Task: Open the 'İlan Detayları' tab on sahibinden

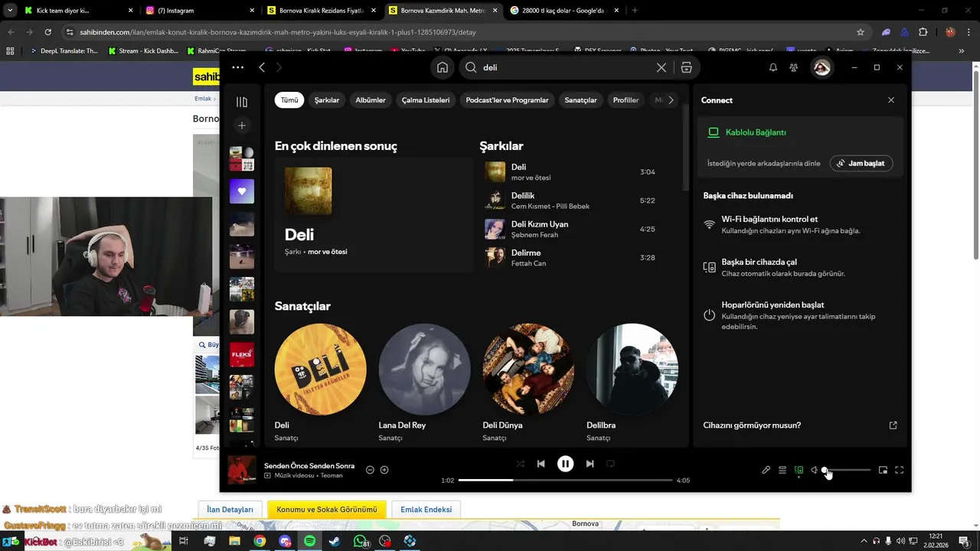Action: (230, 510)
